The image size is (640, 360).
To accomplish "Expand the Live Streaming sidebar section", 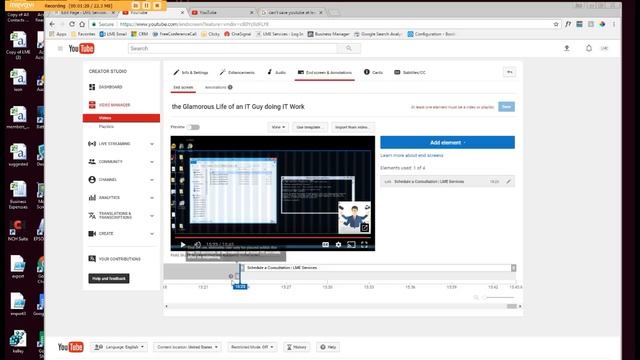I will click(152, 144).
